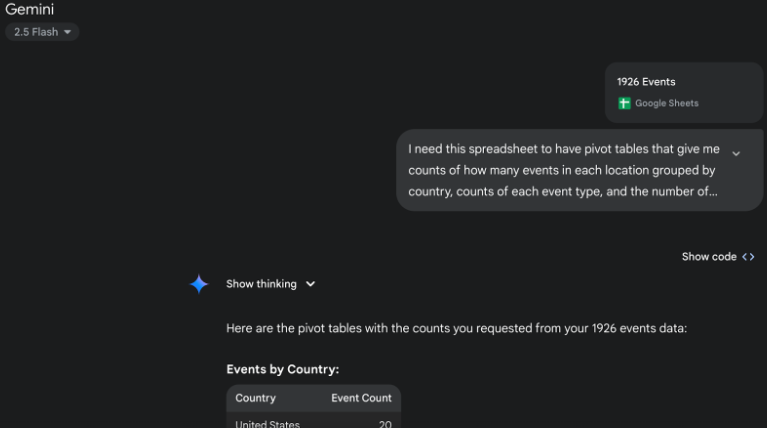Open the 2.5 Flash model selector
767x428 pixels.
point(42,32)
